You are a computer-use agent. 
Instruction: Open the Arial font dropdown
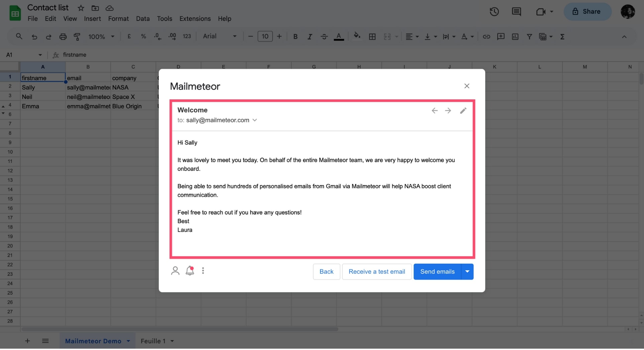point(220,36)
